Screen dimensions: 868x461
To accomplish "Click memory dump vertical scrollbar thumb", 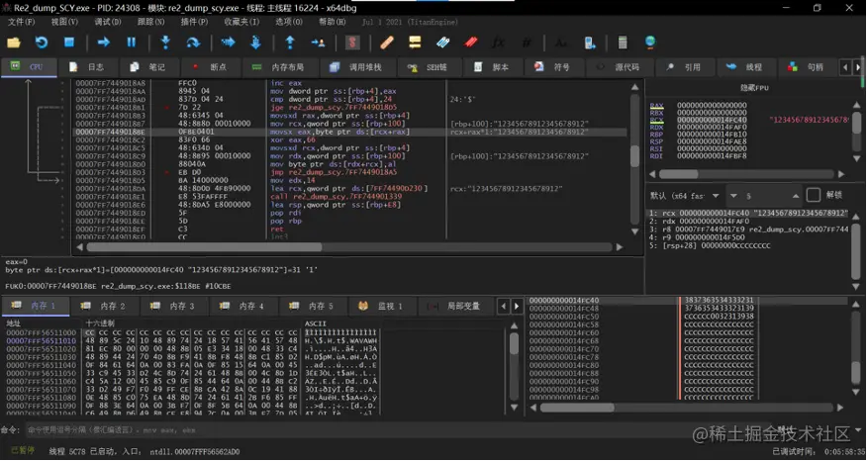I will pos(514,343).
